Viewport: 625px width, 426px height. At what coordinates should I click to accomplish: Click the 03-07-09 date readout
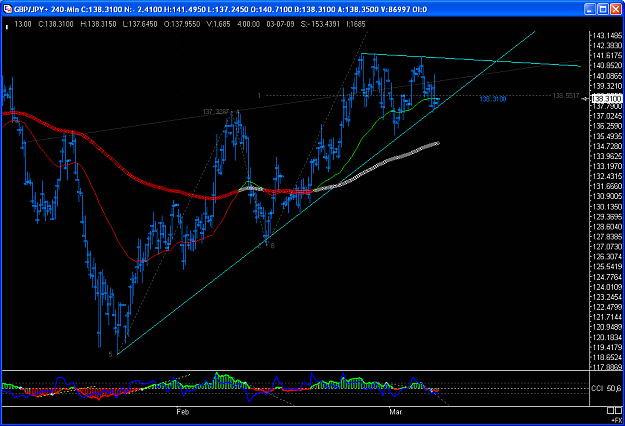click(x=280, y=24)
